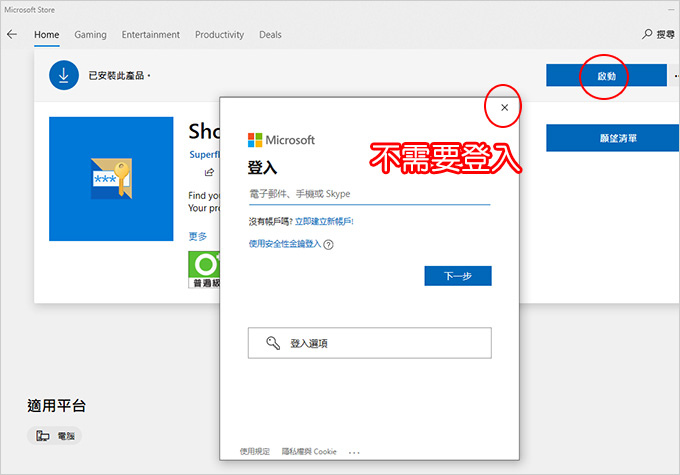
Task: Click the 願望清單 wishlist button
Action: tap(612, 138)
